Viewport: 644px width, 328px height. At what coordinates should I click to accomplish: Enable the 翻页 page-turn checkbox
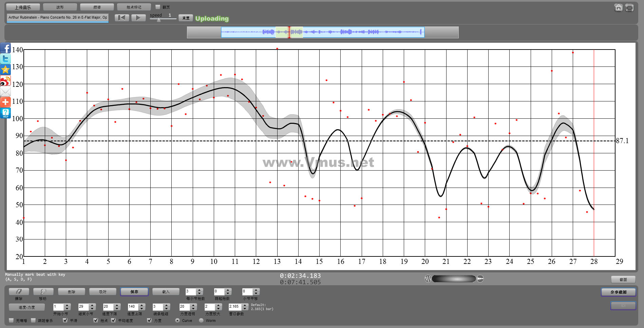(x=158, y=7)
